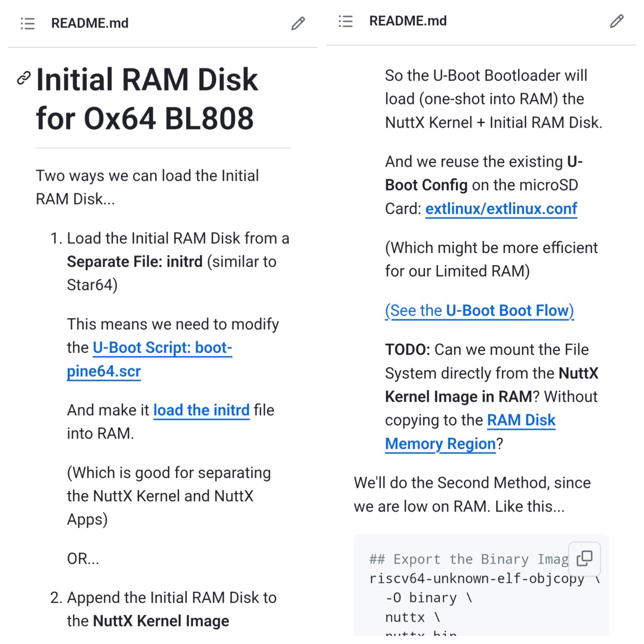Click the riscv64-unknown-elf-objcopy code line
Screen dimensions: 644x644
click(476, 579)
